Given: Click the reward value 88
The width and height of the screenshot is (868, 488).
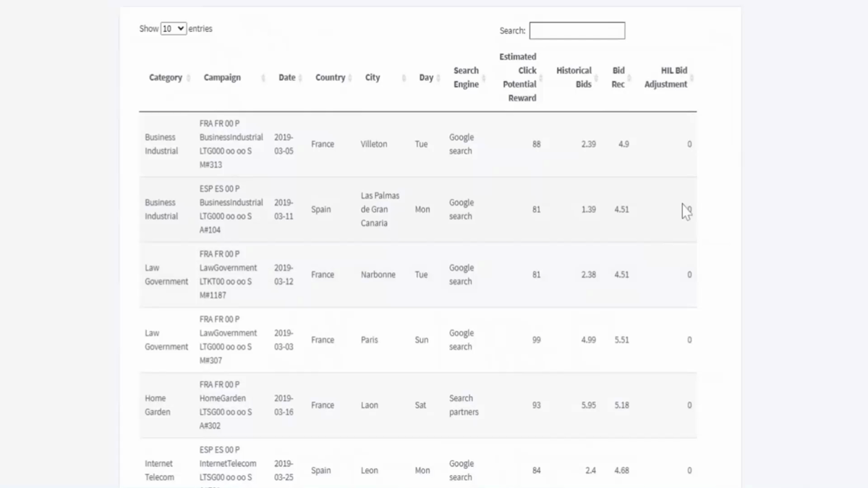Looking at the screenshot, I should point(536,144).
